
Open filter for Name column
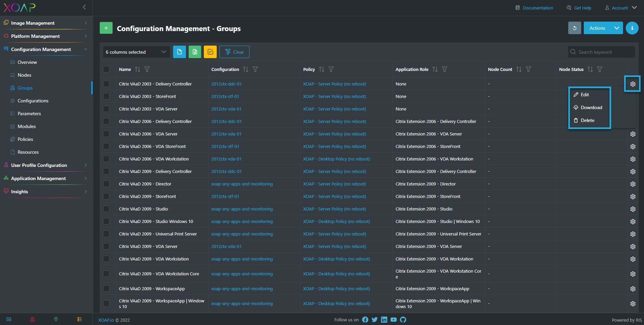click(x=147, y=69)
